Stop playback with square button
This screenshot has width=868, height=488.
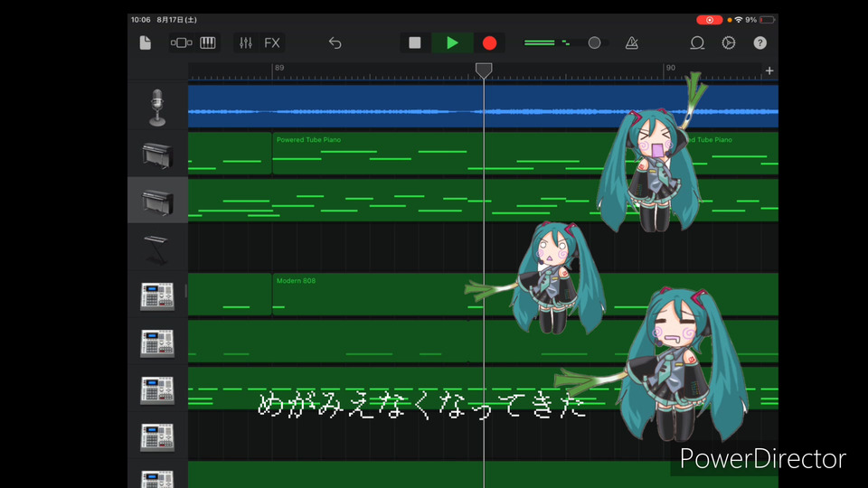pyautogui.click(x=415, y=42)
